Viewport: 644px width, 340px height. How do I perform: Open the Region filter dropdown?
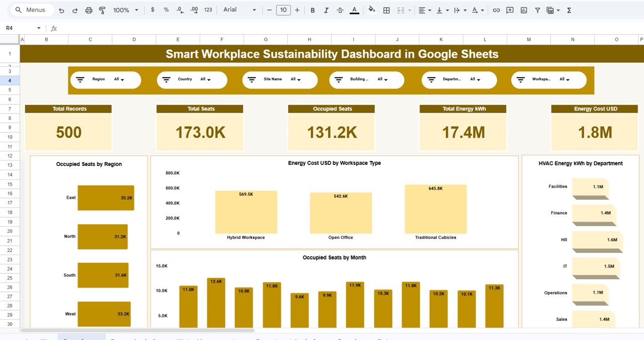pyautogui.click(x=121, y=79)
